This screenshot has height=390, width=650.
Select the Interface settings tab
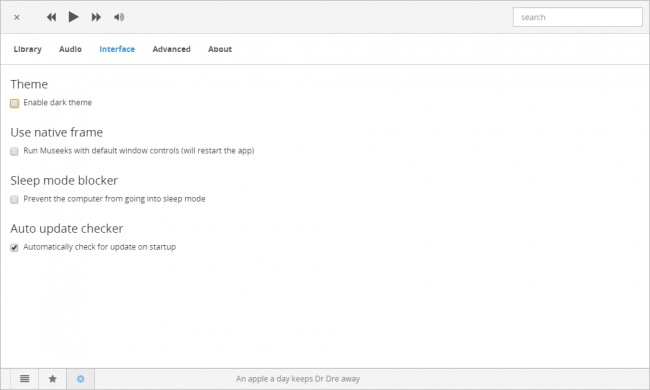tap(117, 49)
